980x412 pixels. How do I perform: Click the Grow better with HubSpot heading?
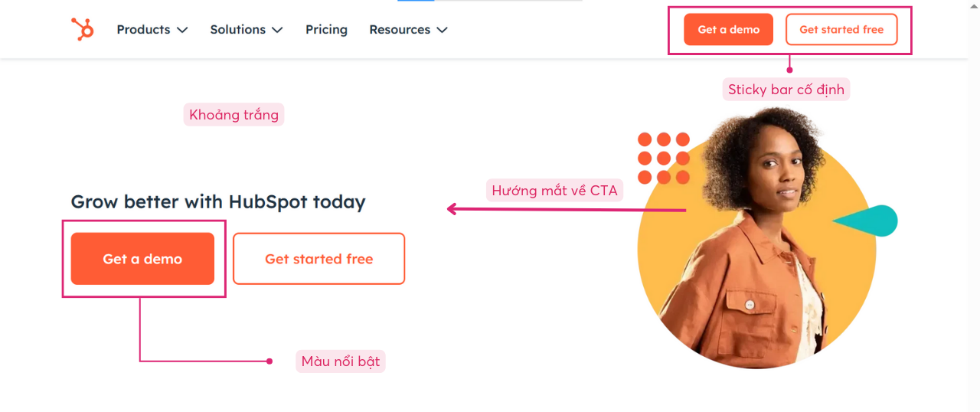(x=217, y=202)
